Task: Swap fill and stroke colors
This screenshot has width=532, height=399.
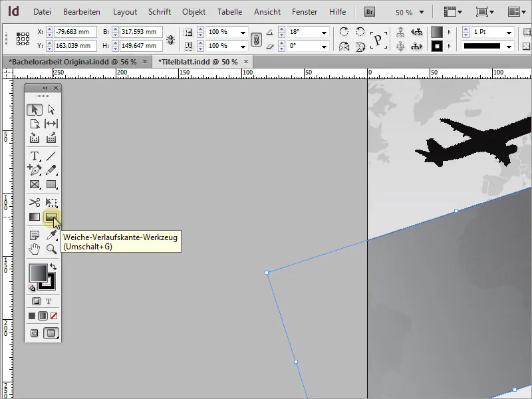Action: 53,267
